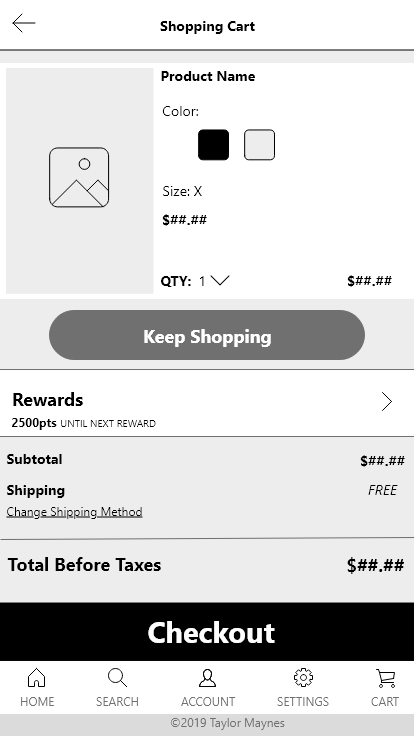The height and width of the screenshot is (736, 414).
Task: Open the Change Shipping Method link
Action: point(74,512)
